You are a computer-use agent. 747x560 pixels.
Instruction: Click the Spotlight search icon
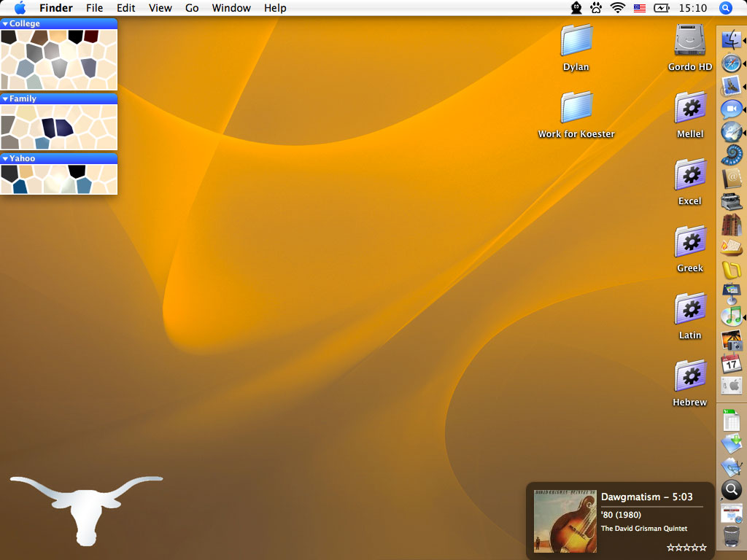click(725, 8)
